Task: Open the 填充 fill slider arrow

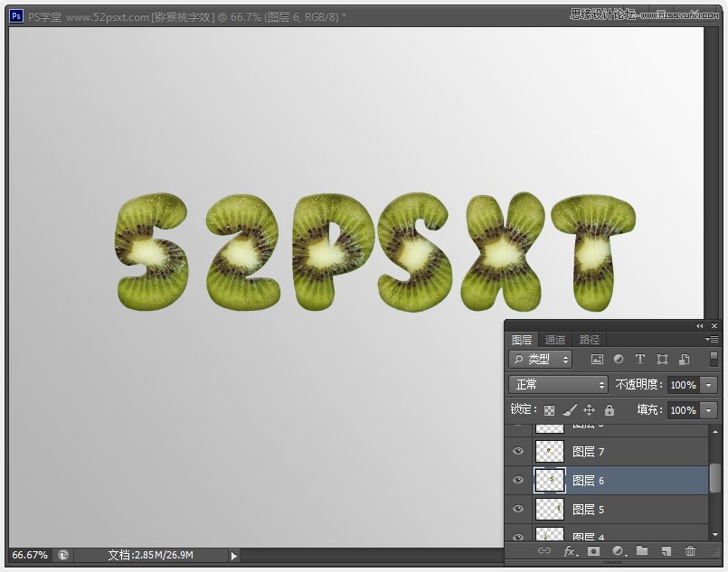Action: (x=708, y=410)
